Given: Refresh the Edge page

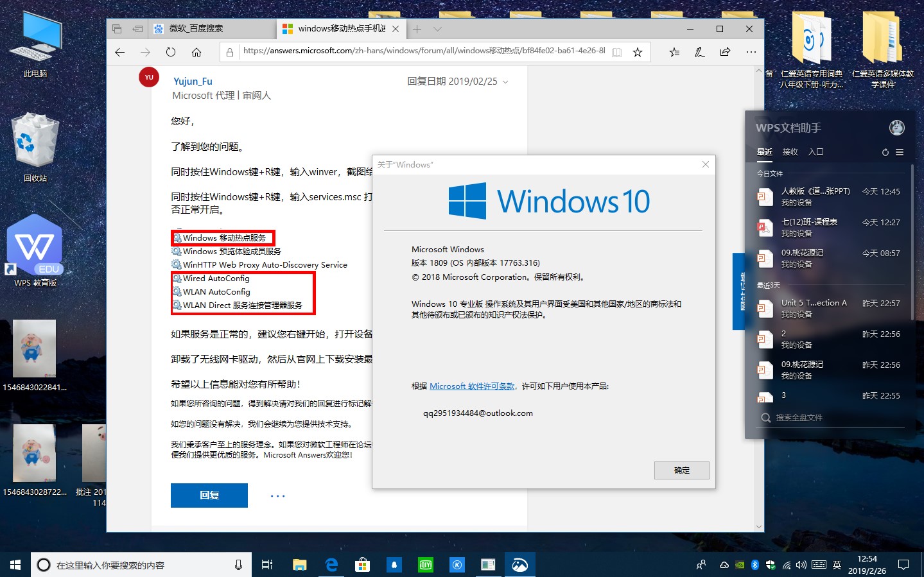Looking at the screenshot, I should 171,52.
